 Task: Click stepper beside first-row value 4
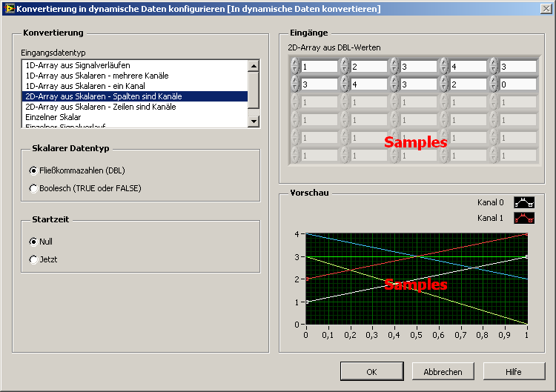pyautogui.click(x=444, y=66)
